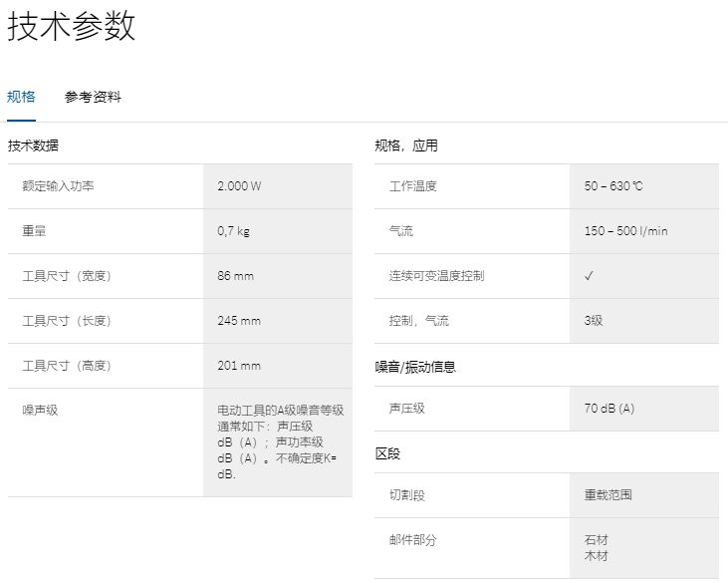
Task: Select the 工具尺寸（宽度） label
Action: (x=66, y=276)
